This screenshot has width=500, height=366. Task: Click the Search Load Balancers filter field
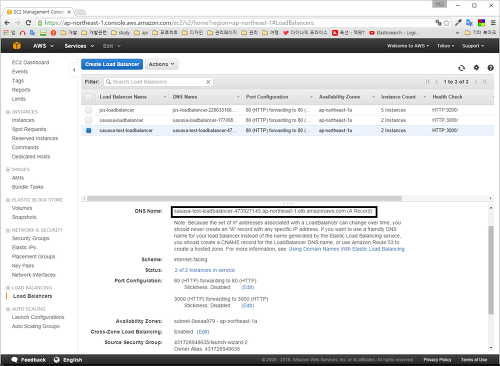tap(158, 82)
